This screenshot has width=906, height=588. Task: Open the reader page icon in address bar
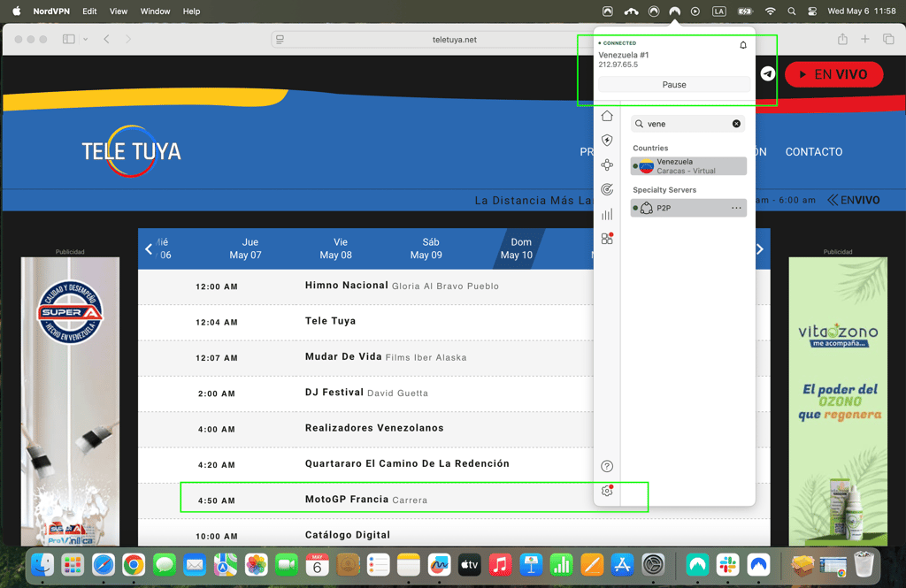click(x=280, y=39)
